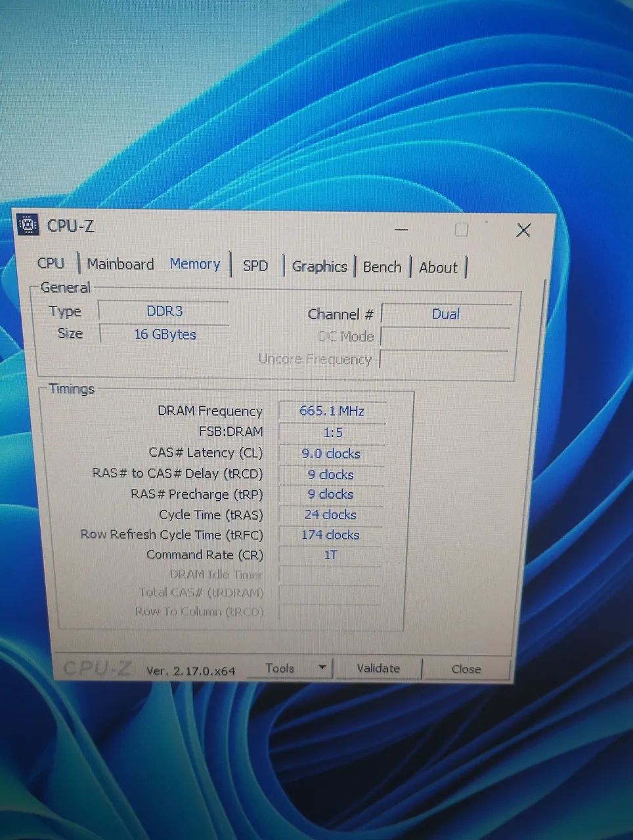Close CPU-Z with the X icon
Image resolution: width=633 pixels, height=840 pixels.
tap(523, 230)
